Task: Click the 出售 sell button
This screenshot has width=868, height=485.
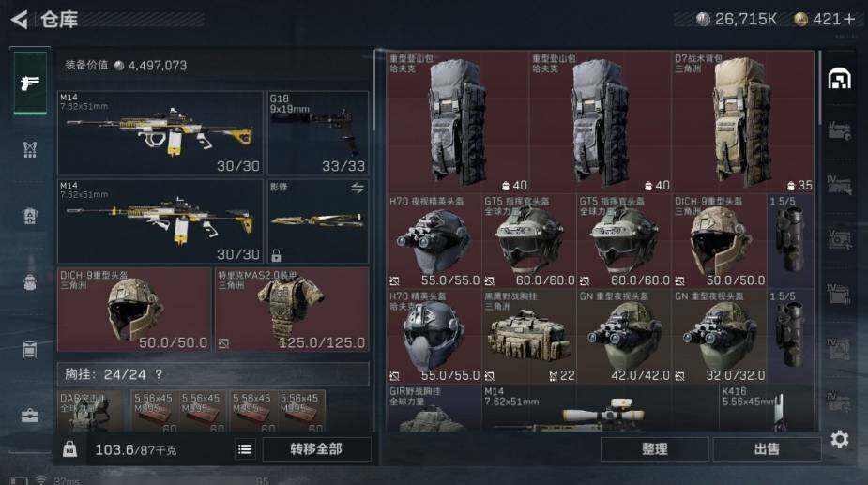Action: pyautogui.click(x=766, y=449)
